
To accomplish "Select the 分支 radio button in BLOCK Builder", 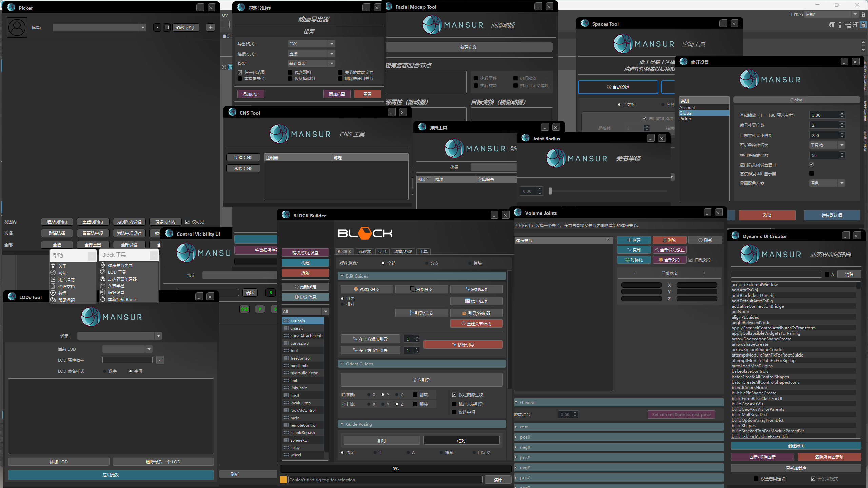I will [x=427, y=263].
